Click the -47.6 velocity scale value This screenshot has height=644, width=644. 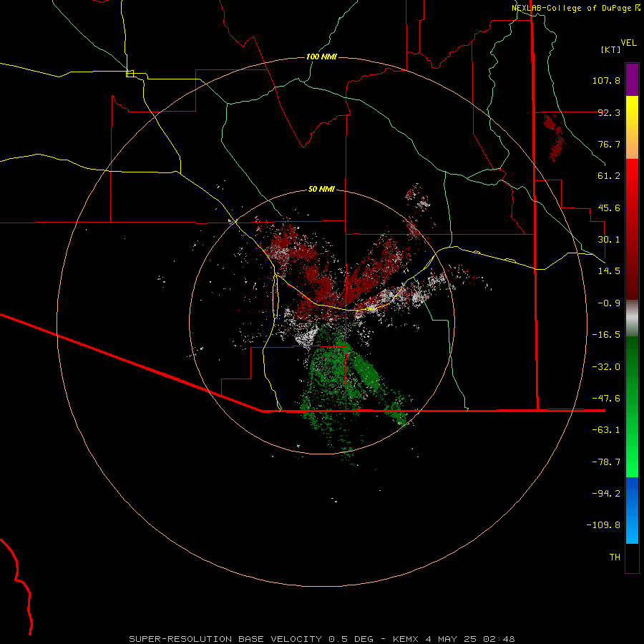[x=606, y=399]
